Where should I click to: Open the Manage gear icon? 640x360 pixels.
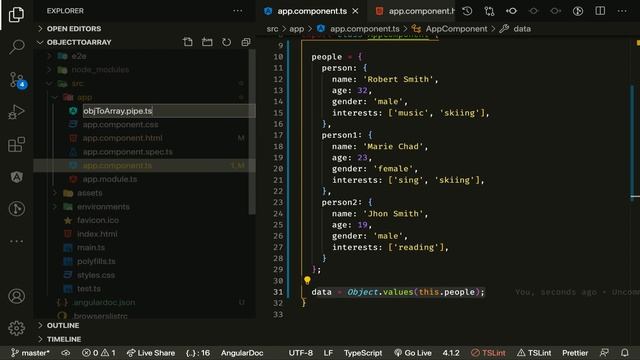pos(16,328)
